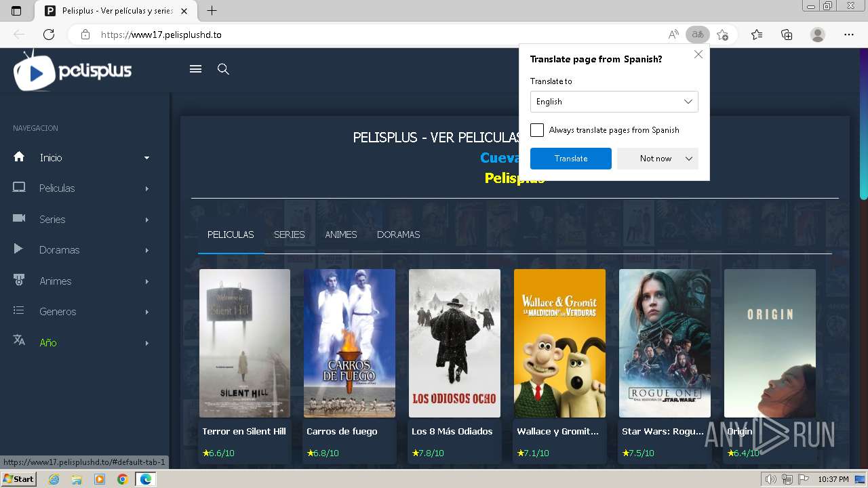The width and height of the screenshot is (868, 488).
Task: Click the Series camera icon
Action: click(19, 218)
